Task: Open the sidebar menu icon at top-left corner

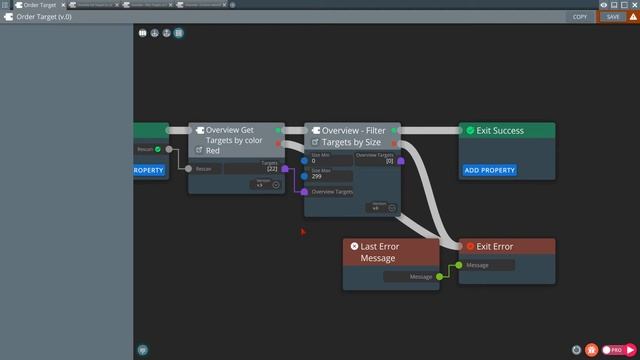Action: 5,5
